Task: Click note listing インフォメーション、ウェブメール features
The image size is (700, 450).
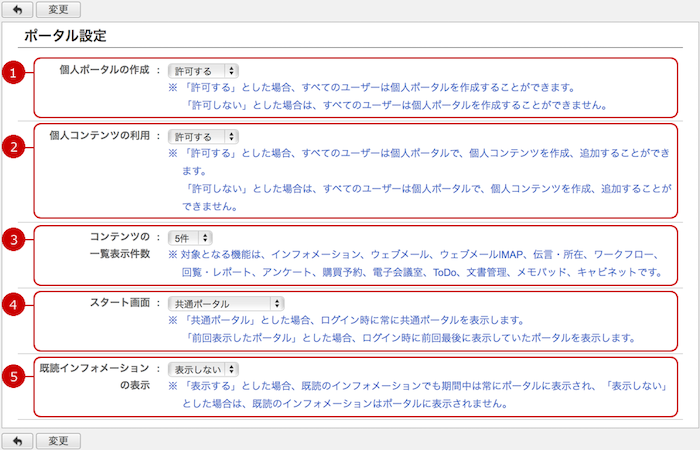Action: click(x=414, y=254)
